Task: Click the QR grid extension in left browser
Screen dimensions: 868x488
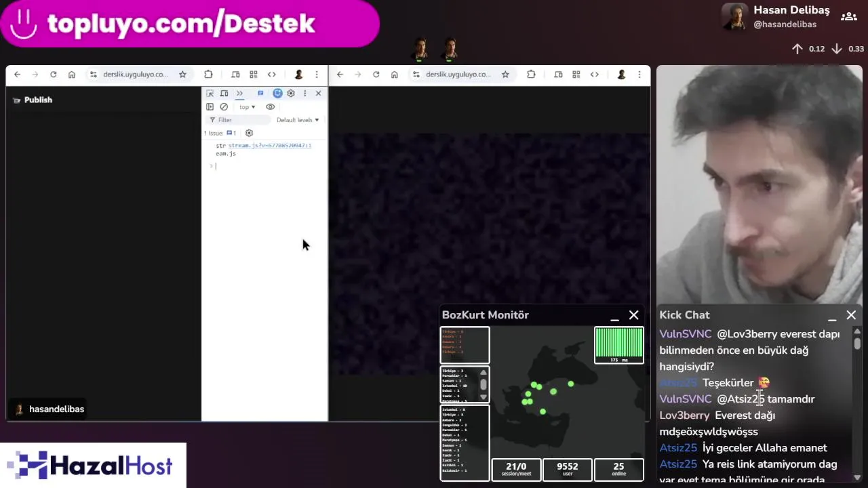Action: pyautogui.click(x=253, y=75)
